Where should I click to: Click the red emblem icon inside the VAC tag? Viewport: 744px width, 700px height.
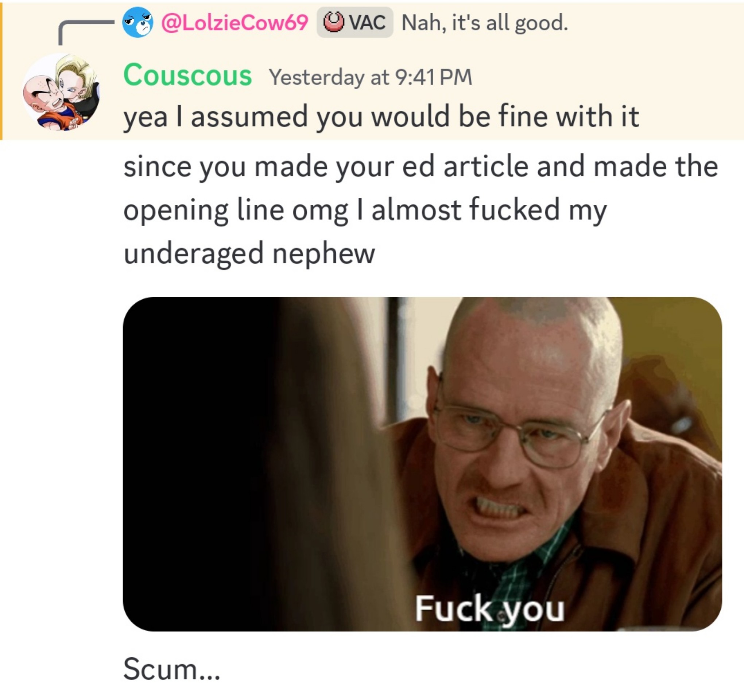click(x=333, y=22)
